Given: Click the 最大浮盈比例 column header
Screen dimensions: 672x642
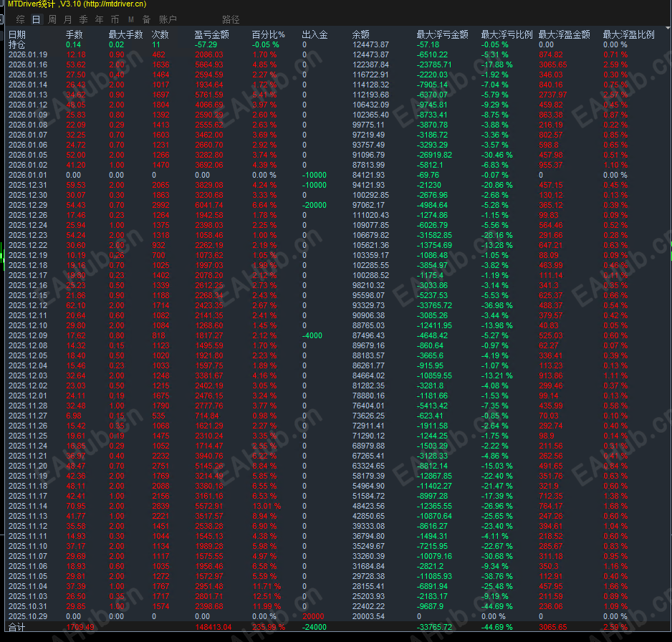Looking at the screenshot, I should coord(629,34).
